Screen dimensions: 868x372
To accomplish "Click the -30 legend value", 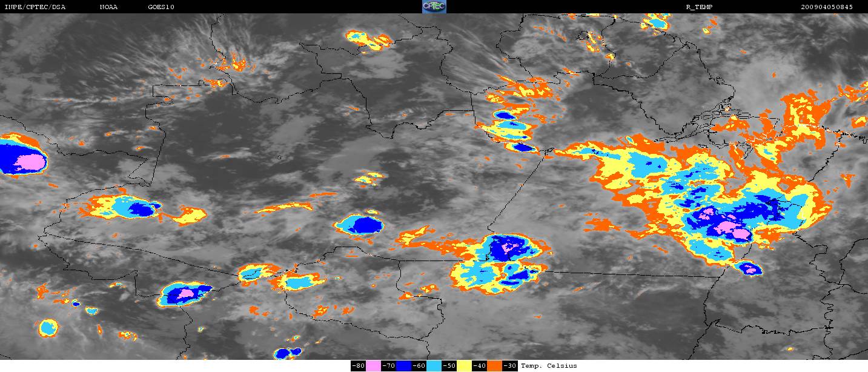I will pos(509,366).
